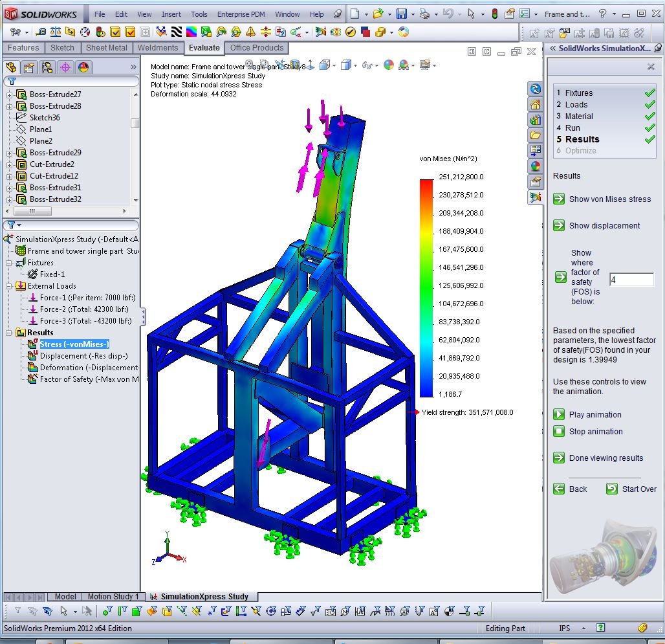The image size is (665, 644).
Task: Open File Explorer folder icon in task pane
Action: coord(536,135)
